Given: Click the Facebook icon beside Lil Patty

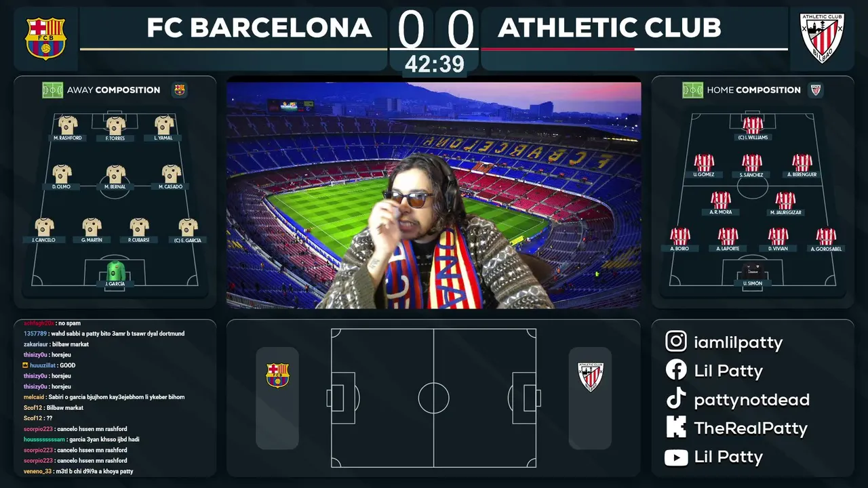Looking at the screenshot, I should pyautogui.click(x=676, y=370).
